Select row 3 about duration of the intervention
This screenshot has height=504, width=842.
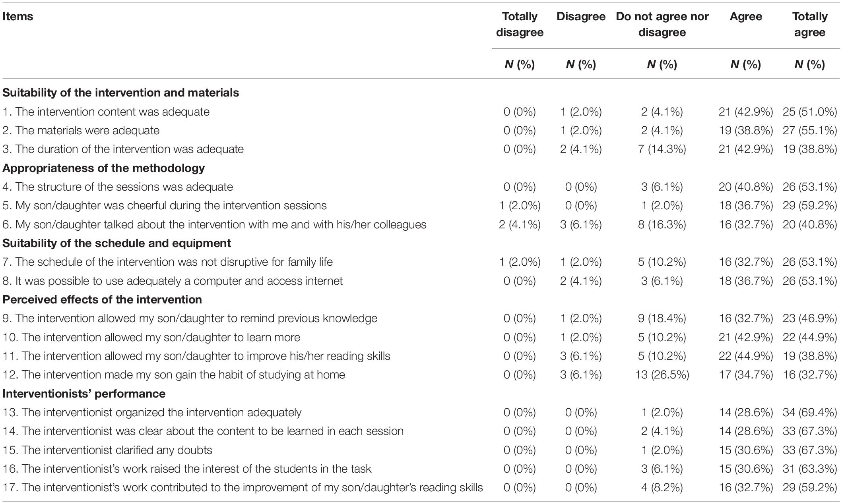click(x=421, y=149)
